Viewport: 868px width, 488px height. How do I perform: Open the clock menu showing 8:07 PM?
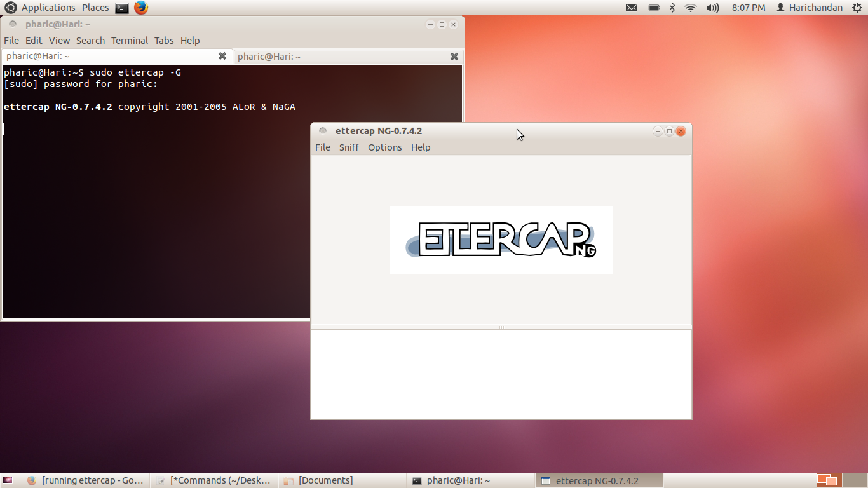click(748, 8)
